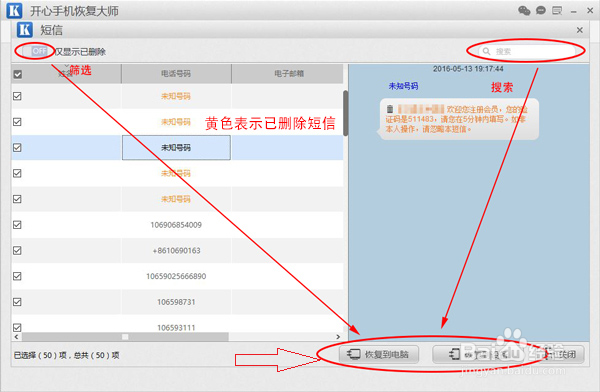Uncheck the highlighted 未知号码 row checkbox
The image size is (600, 392).
[x=17, y=147]
